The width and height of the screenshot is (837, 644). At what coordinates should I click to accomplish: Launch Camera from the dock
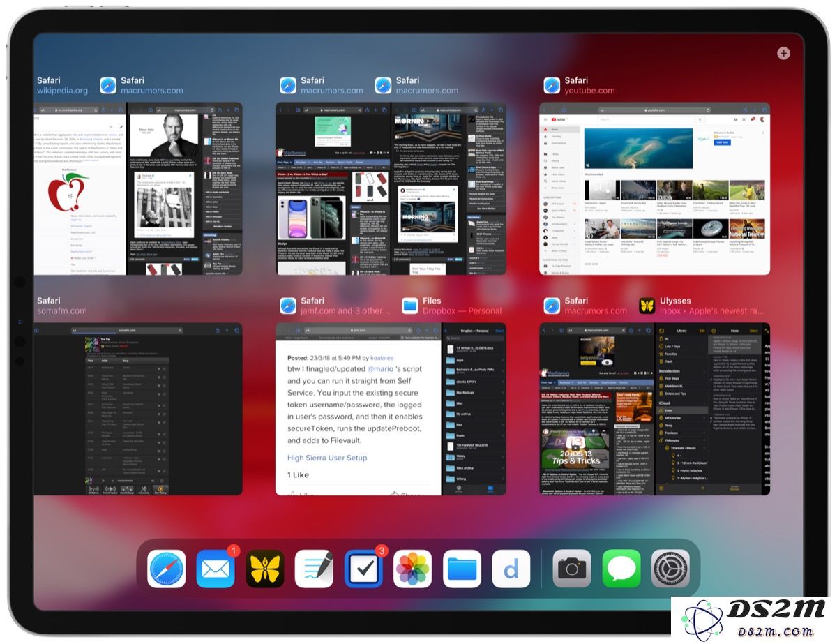pos(572,569)
